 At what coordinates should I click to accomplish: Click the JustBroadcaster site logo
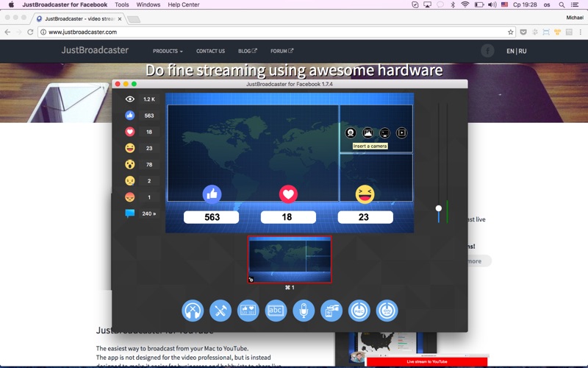tap(95, 50)
